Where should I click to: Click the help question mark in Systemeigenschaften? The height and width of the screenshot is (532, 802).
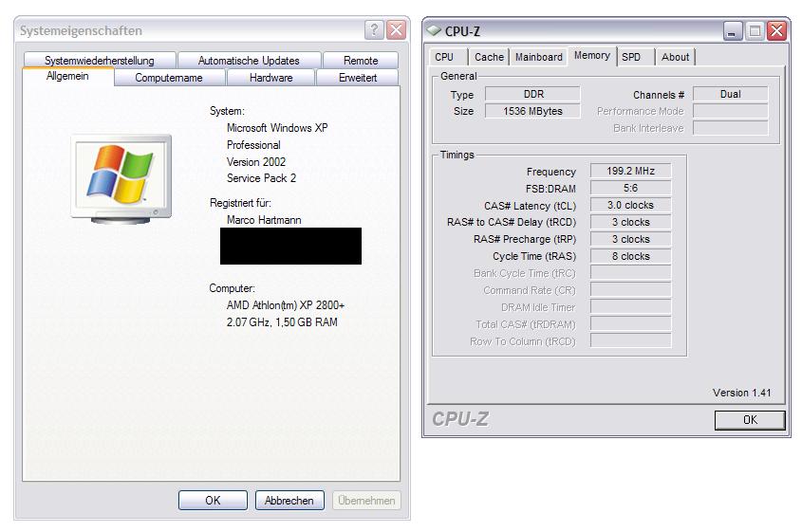pos(374,30)
